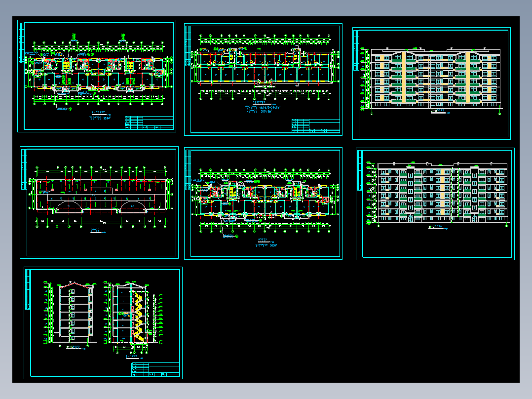Screen dimensions: 532x399
Task: Select the center floor plan sheet without title block
Action: click(263, 203)
